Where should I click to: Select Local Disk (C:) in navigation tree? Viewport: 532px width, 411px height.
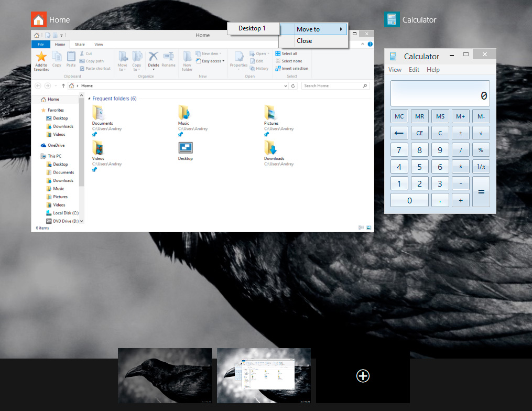[x=66, y=213]
